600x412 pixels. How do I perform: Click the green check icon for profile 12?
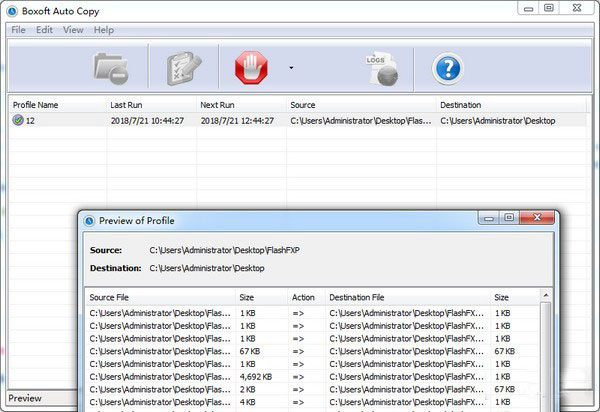pos(18,120)
